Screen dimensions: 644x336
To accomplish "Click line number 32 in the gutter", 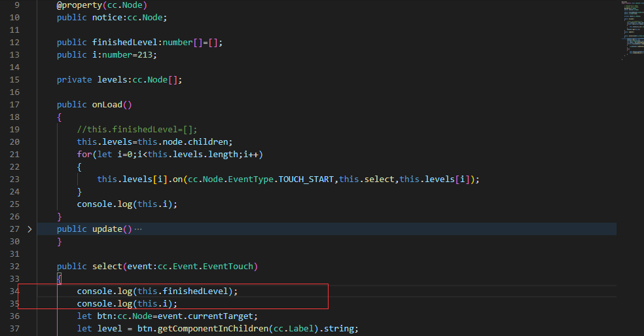I will [x=14, y=266].
